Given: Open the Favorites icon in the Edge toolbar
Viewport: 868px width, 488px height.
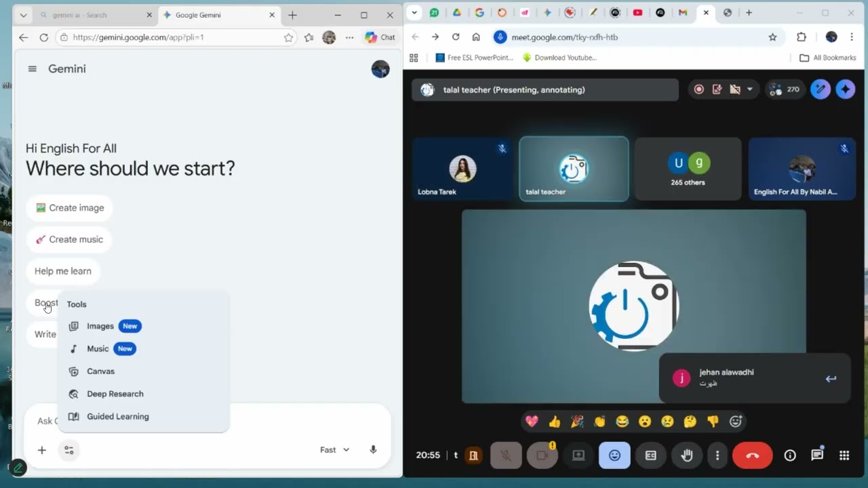Looking at the screenshot, I should (309, 38).
